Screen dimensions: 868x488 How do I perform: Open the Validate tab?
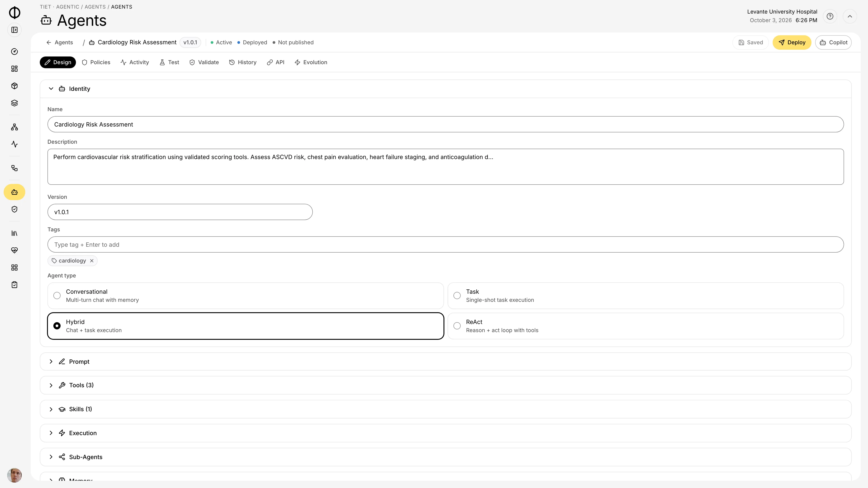(x=204, y=62)
